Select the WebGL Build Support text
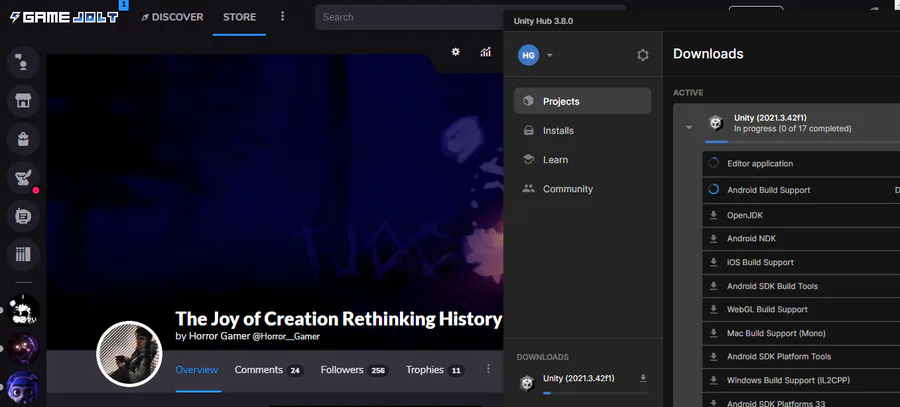The width and height of the screenshot is (900, 407). click(x=767, y=309)
